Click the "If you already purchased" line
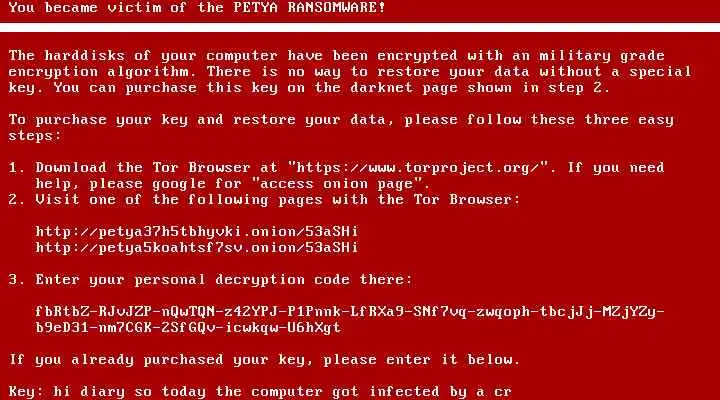 [264, 360]
